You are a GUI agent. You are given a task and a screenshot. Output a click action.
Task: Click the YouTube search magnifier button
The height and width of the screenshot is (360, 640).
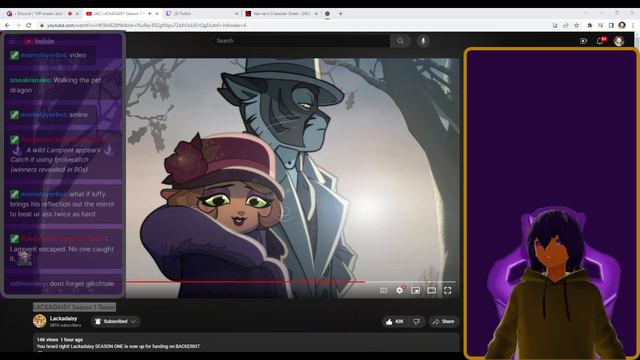point(400,41)
